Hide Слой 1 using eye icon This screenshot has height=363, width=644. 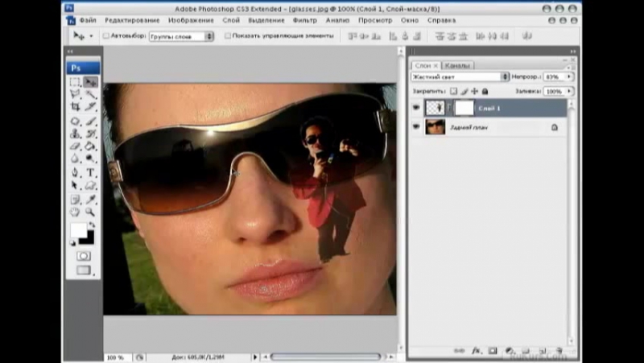click(x=416, y=108)
